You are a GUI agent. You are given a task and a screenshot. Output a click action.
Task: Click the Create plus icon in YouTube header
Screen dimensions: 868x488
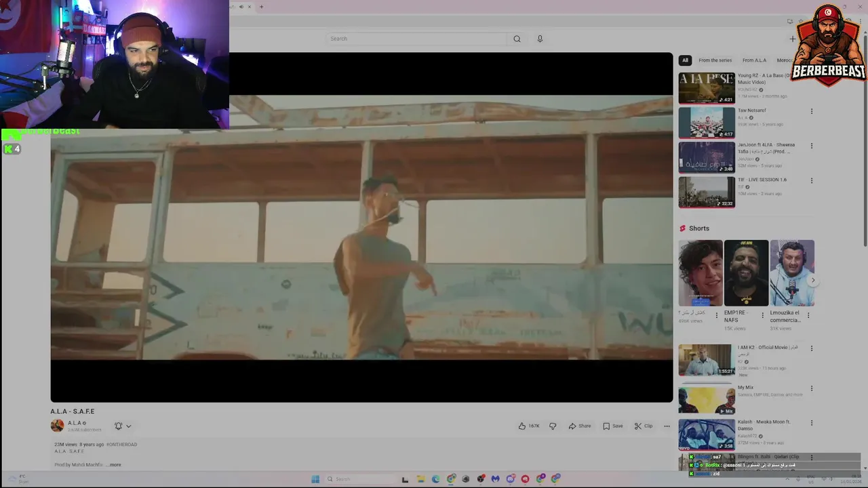point(792,39)
